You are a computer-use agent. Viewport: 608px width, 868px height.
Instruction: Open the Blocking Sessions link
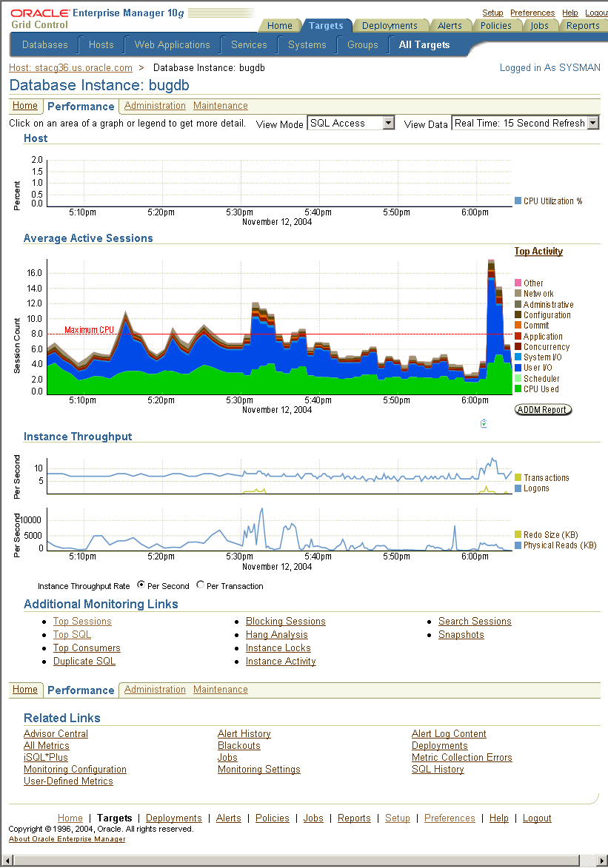(x=285, y=621)
